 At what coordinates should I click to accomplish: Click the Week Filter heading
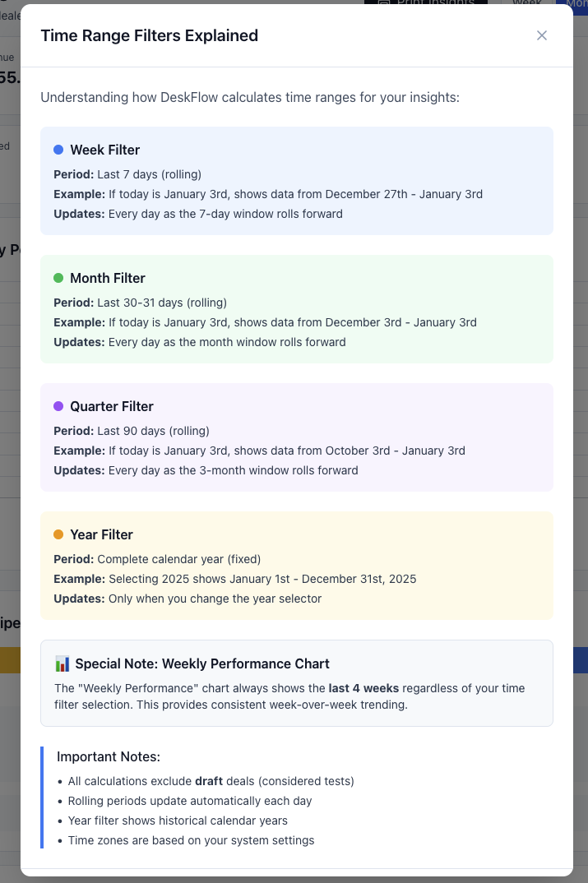104,150
